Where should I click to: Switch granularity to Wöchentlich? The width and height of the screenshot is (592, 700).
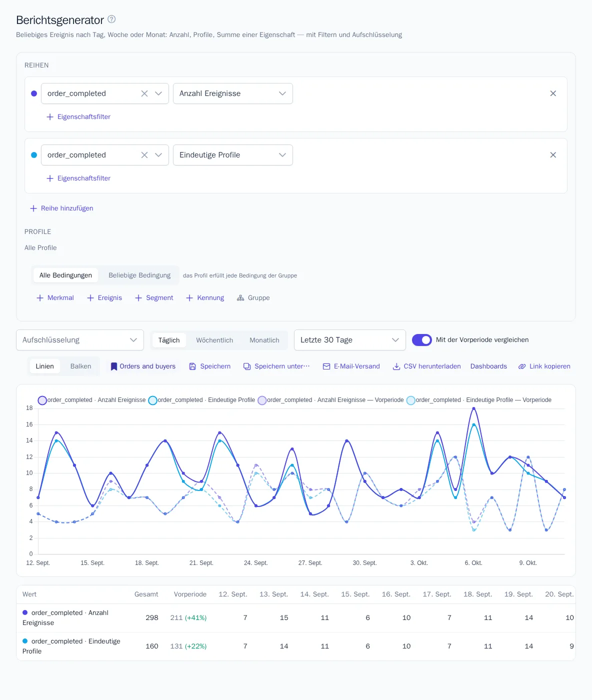214,340
